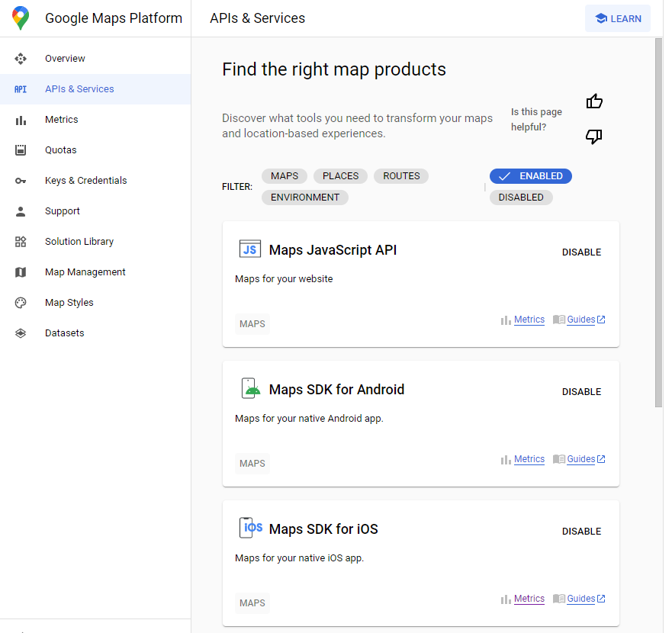Viewport: 672px width, 633px height.
Task: Open Support page
Action: click(x=95, y=210)
